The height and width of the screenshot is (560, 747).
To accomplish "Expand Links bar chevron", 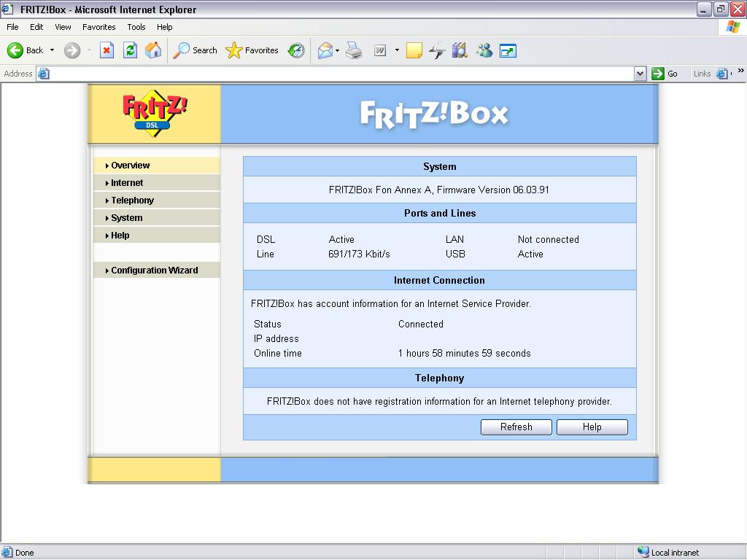I will [741, 71].
